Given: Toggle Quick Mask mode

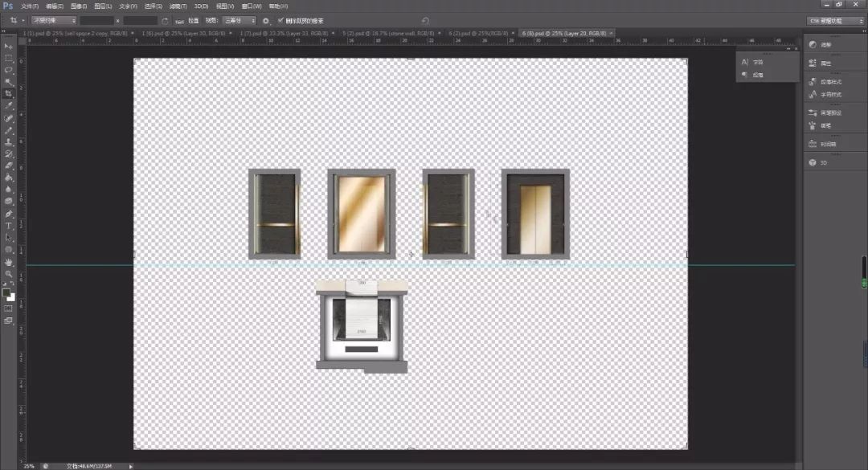Looking at the screenshot, I should [x=8, y=309].
